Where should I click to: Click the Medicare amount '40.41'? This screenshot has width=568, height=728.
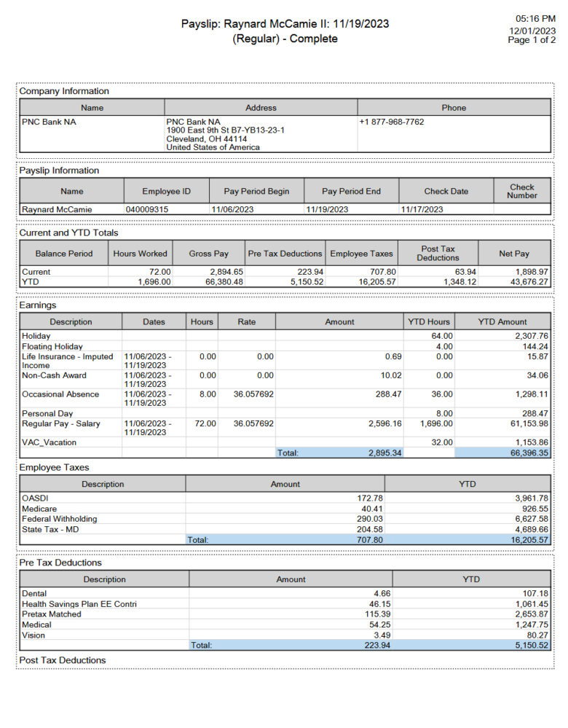point(372,509)
